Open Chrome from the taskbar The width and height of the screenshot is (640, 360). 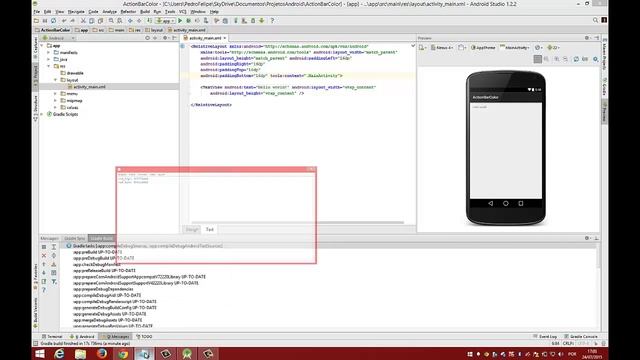pos(123,353)
